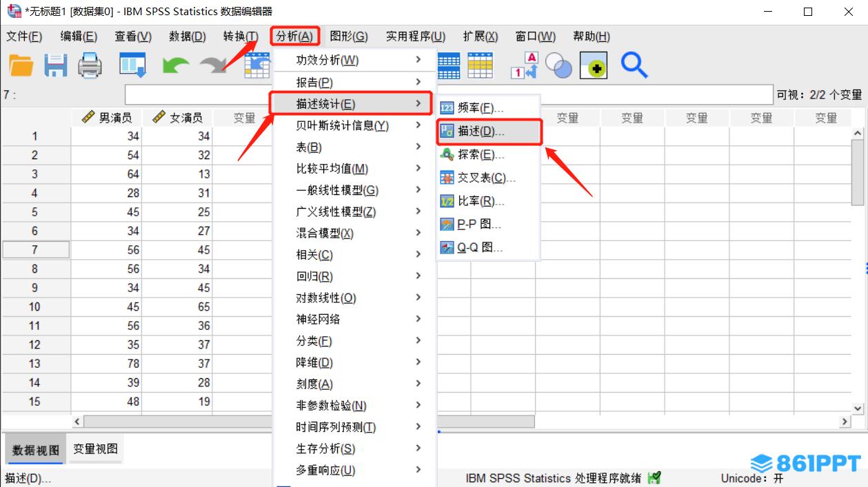
Task: Expand 功效分析(W) submenu
Action: [355, 60]
